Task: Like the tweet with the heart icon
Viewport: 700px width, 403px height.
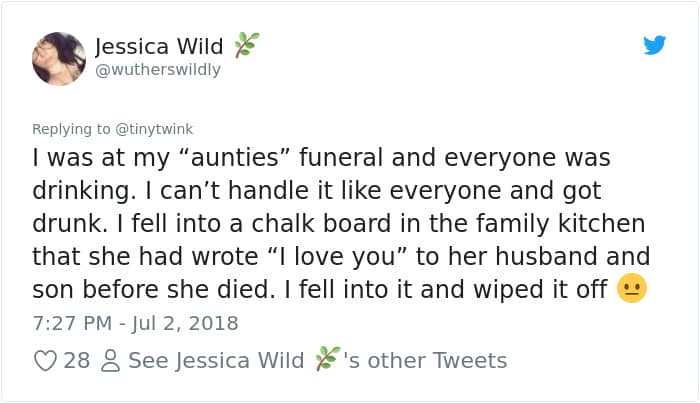Action: tap(45, 361)
